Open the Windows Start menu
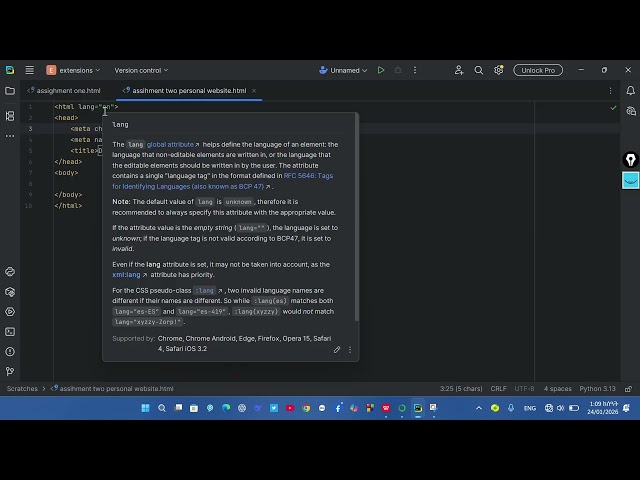Viewport: 640px width, 480px height. pos(145,408)
